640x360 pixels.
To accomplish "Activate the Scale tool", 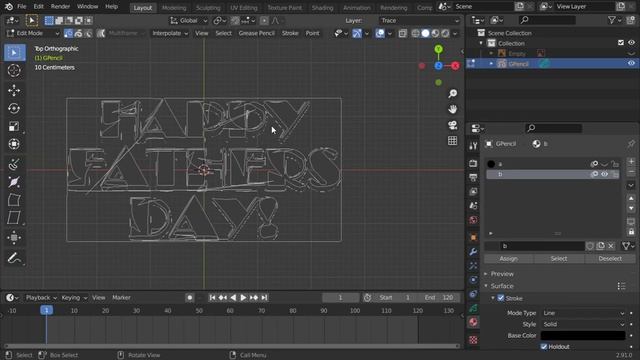I will pyautogui.click(x=14, y=126).
